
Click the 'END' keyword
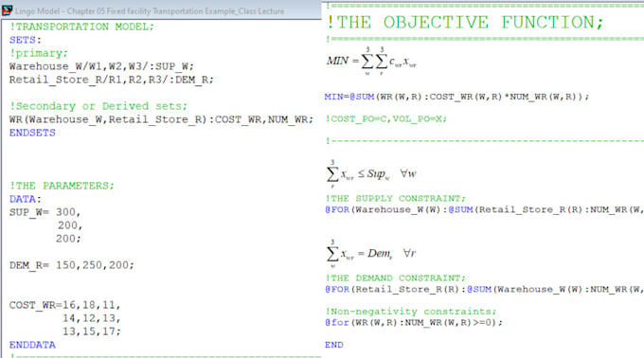[334, 345]
